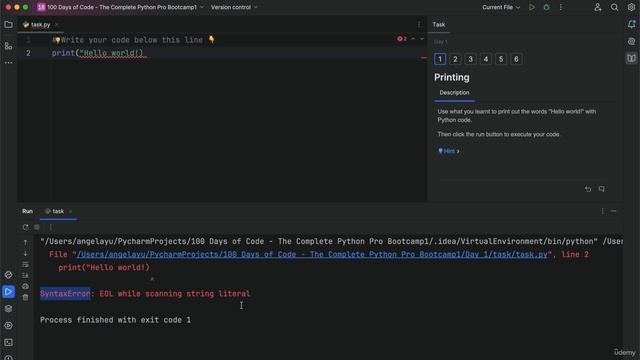Place cursor in print("Hello world!) code line
The height and width of the screenshot is (360, 640).
point(98,53)
